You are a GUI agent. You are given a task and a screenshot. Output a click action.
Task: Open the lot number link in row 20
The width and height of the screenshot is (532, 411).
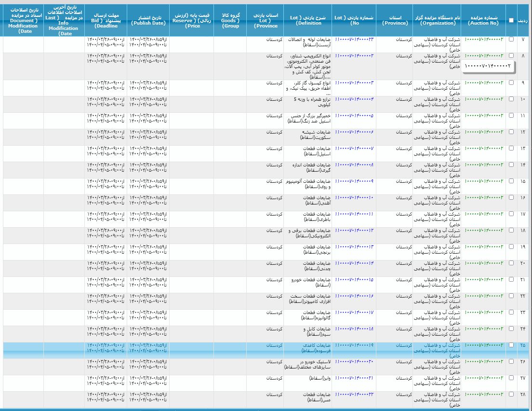pos(354,263)
